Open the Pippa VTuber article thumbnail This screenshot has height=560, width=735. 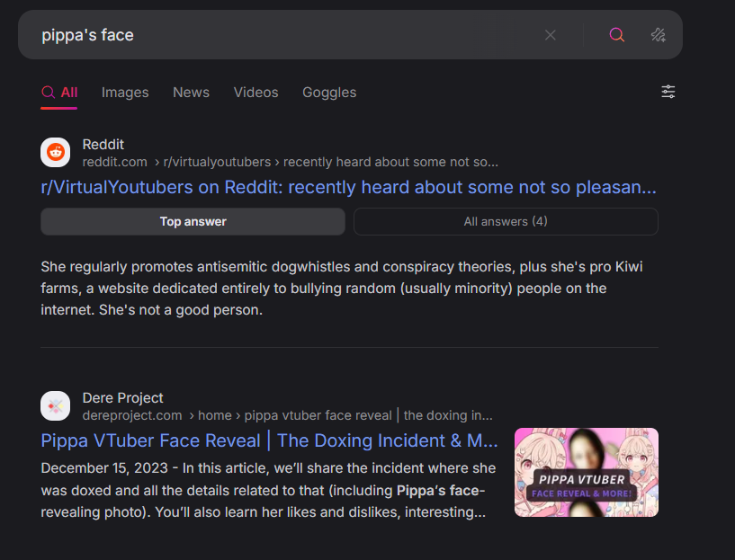click(x=587, y=473)
